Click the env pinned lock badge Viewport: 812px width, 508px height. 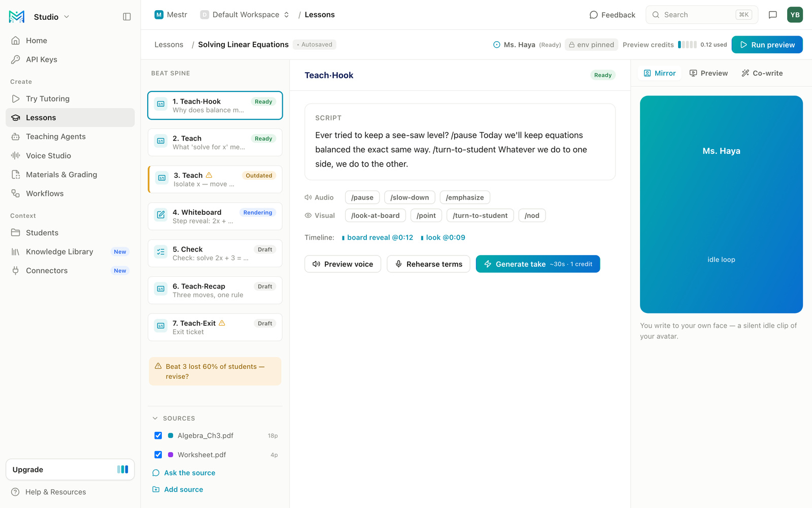click(x=591, y=45)
